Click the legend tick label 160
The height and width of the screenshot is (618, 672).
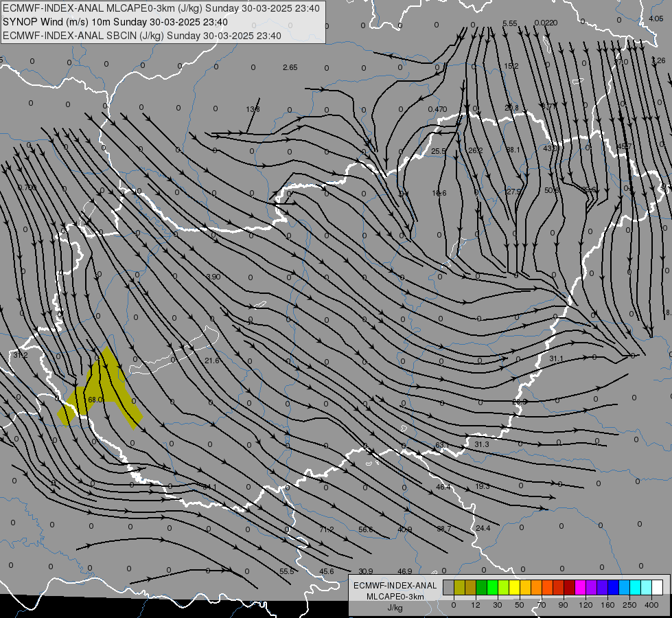tap(607, 605)
